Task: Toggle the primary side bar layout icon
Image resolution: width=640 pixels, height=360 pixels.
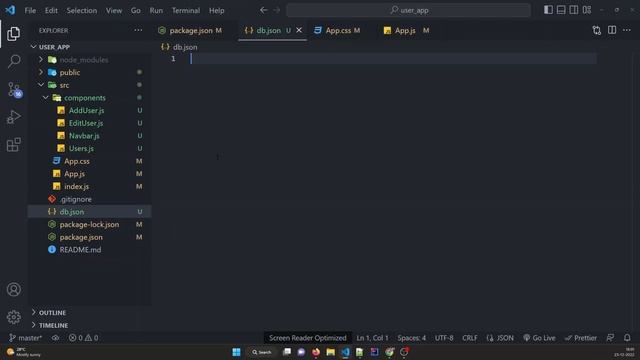Action: coord(548,10)
